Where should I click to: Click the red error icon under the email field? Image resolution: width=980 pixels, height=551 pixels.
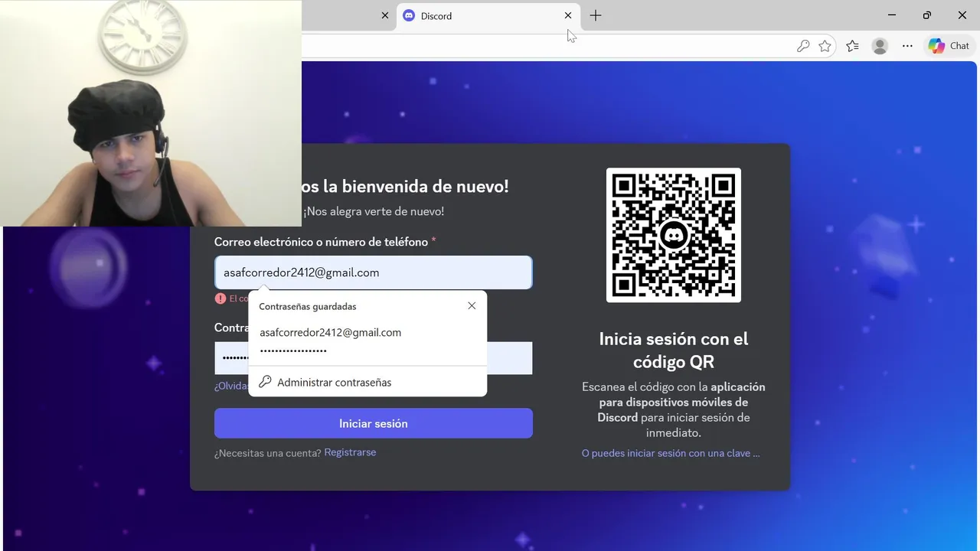220,298
